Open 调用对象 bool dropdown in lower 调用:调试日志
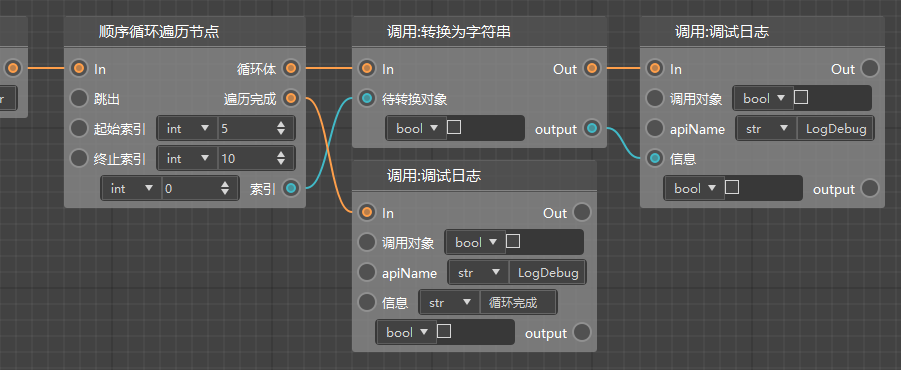The height and width of the screenshot is (370, 901). (x=476, y=242)
